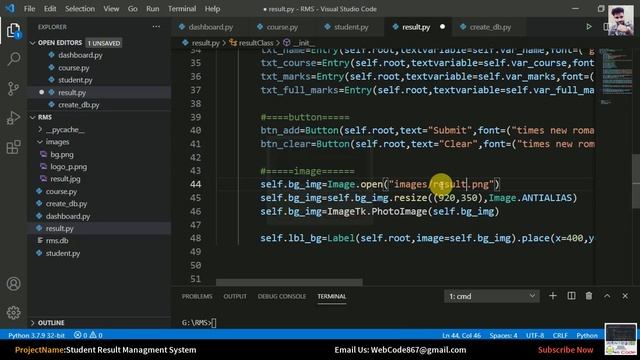Image resolution: width=640 pixels, height=360 pixels.
Task: Open the Search view in activity bar
Action: pos(13,59)
